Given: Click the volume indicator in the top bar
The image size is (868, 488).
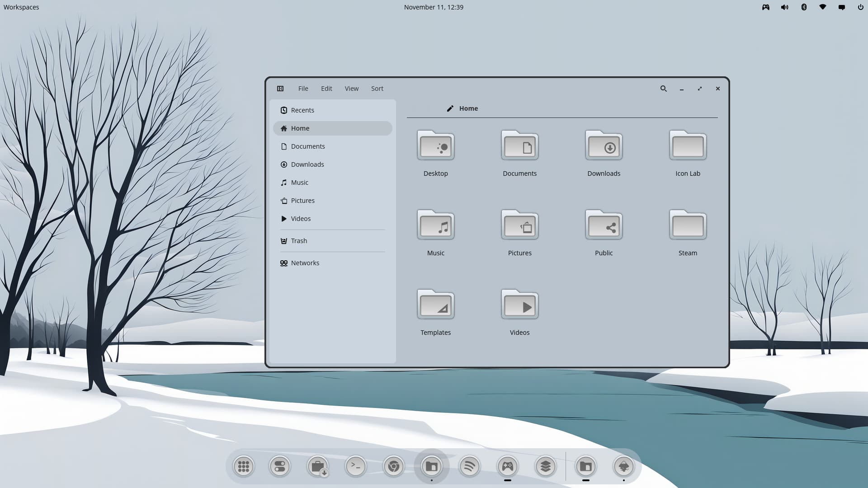Looking at the screenshot, I should 784,7.
